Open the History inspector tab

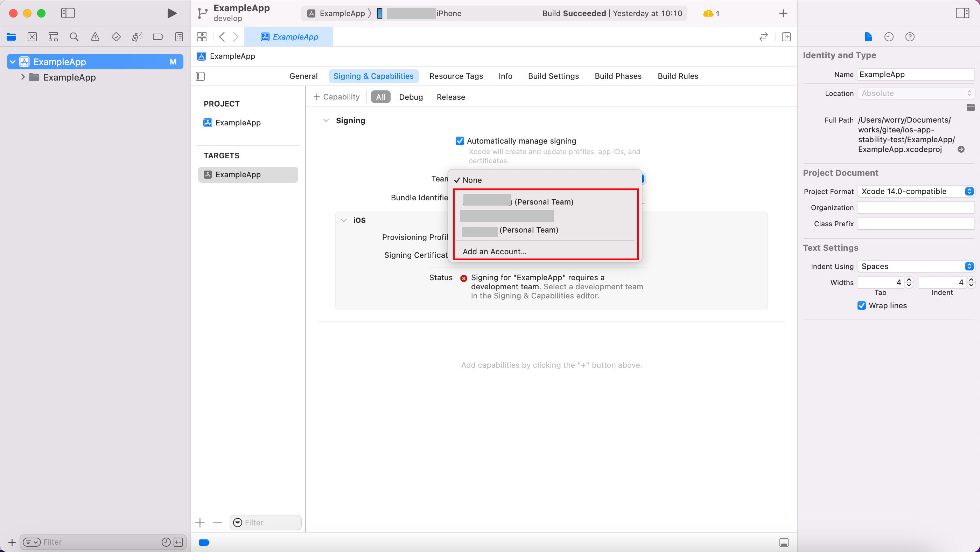click(x=889, y=37)
